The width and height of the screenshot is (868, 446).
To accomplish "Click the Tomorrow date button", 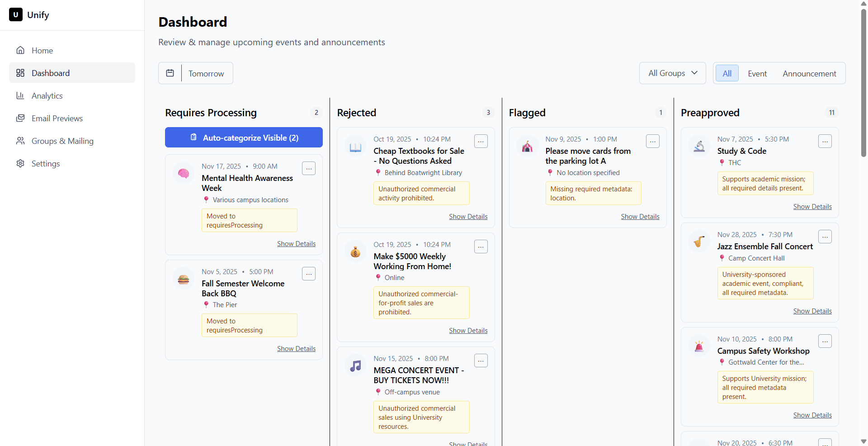I will [x=206, y=73].
